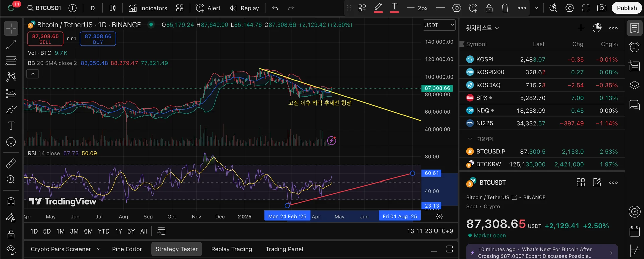Select the NI225 watchlist row
644x259 pixels.
(x=542, y=123)
